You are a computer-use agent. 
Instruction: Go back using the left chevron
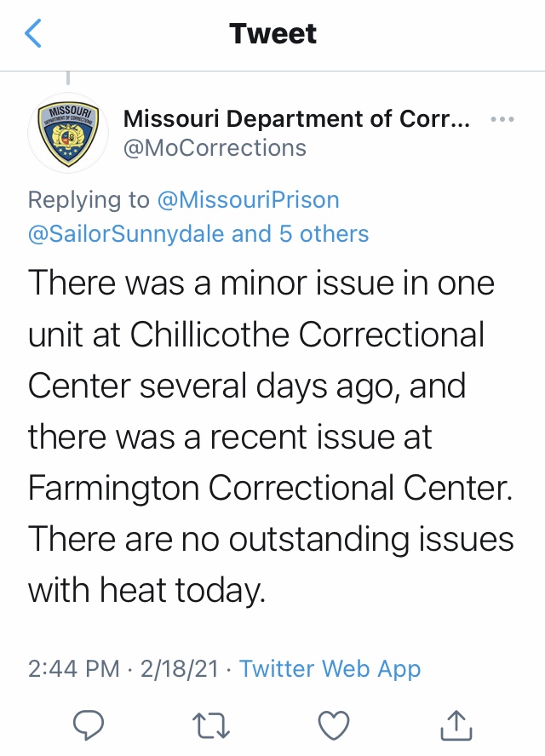[x=33, y=34]
